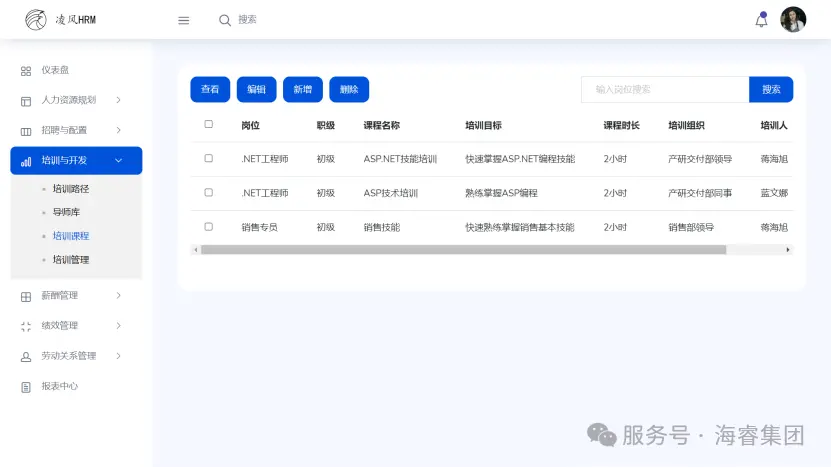Select the 销售专员 row checkbox
The image size is (831, 468).
click(x=208, y=227)
